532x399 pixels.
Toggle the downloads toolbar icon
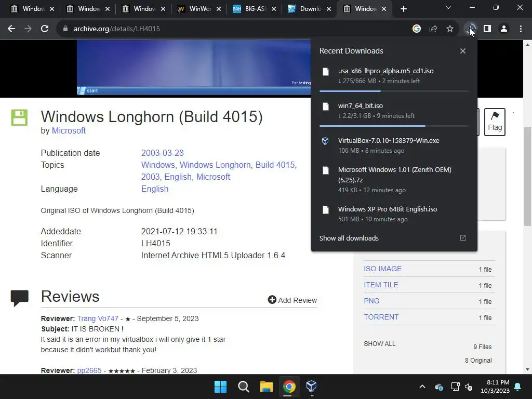[x=471, y=29]
